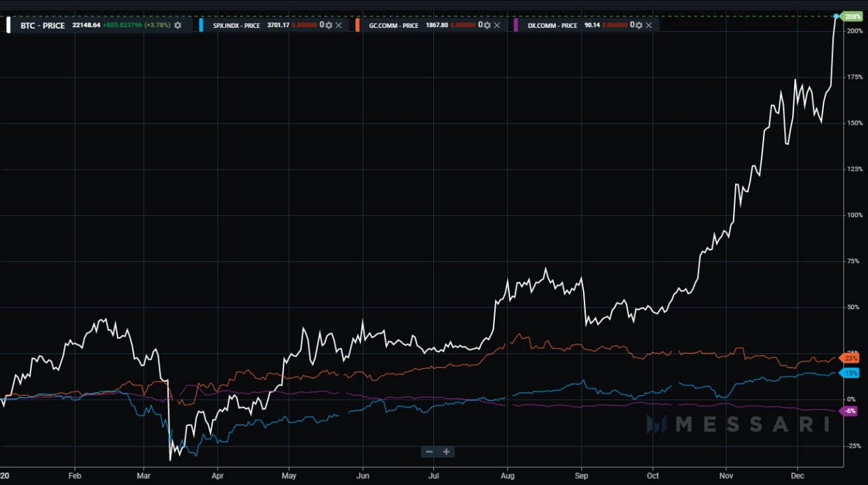Image resolution: width=868 pixels, height=485 pixels.
Task: Click the Nov x-axis label
Action: pos(726,476)
